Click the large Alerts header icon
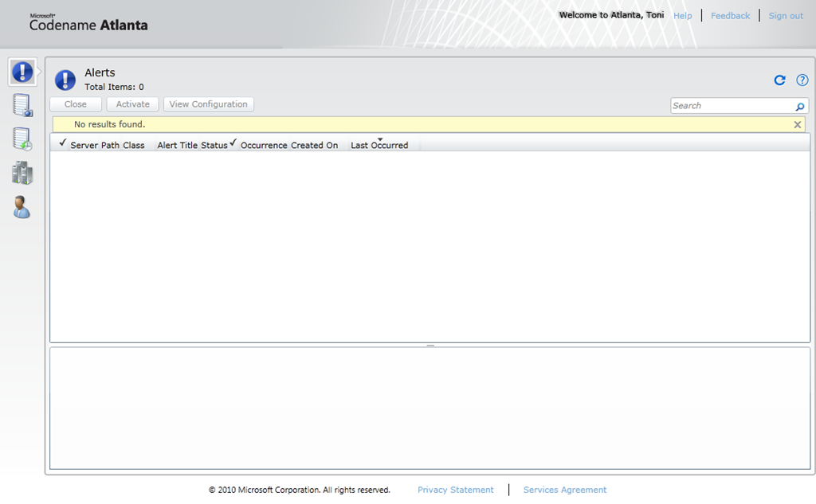Screen dimensions: 816x504 (x=65, y=80)
